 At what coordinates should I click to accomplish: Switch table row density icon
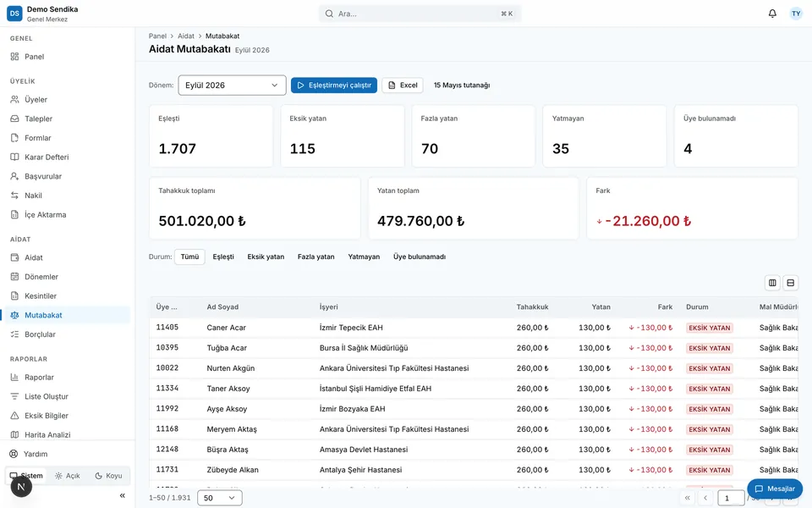coord(790,283)
